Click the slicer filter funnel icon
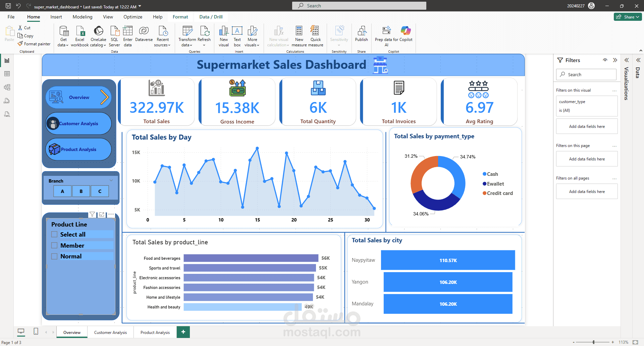The width and height of the screenshot is (644, 346). pyautogui.click(x=92, y=214)
